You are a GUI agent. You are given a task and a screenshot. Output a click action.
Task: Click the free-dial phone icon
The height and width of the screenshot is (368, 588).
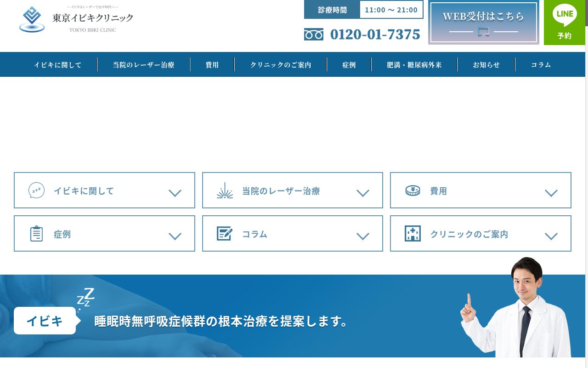coord(314,34)
